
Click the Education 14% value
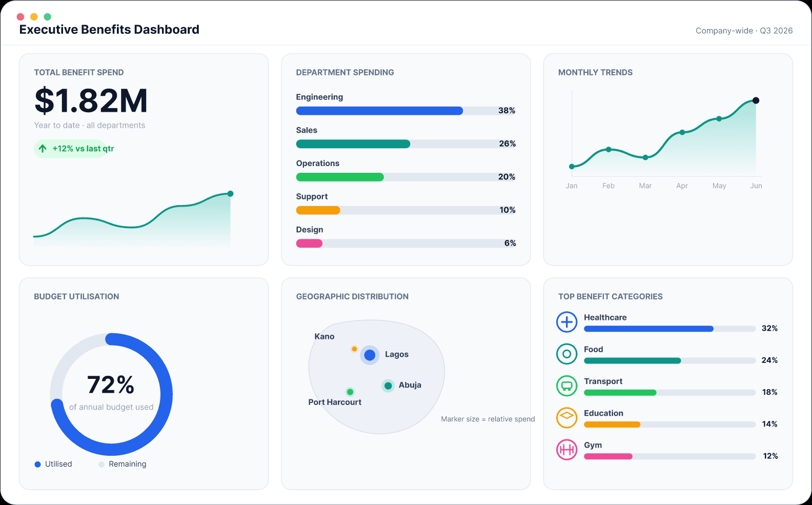tap(769, 424)
